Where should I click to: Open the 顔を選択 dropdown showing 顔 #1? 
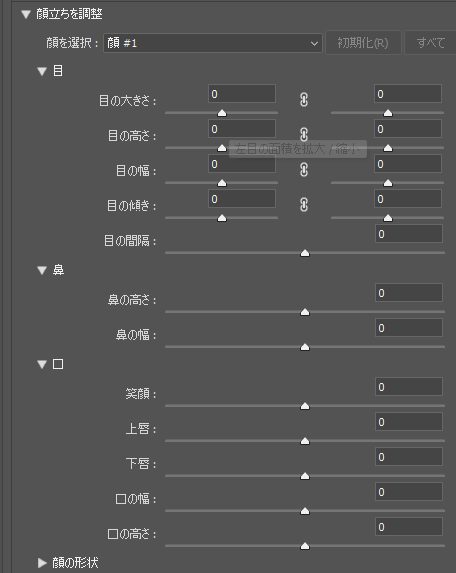click(x=213, y=43)
